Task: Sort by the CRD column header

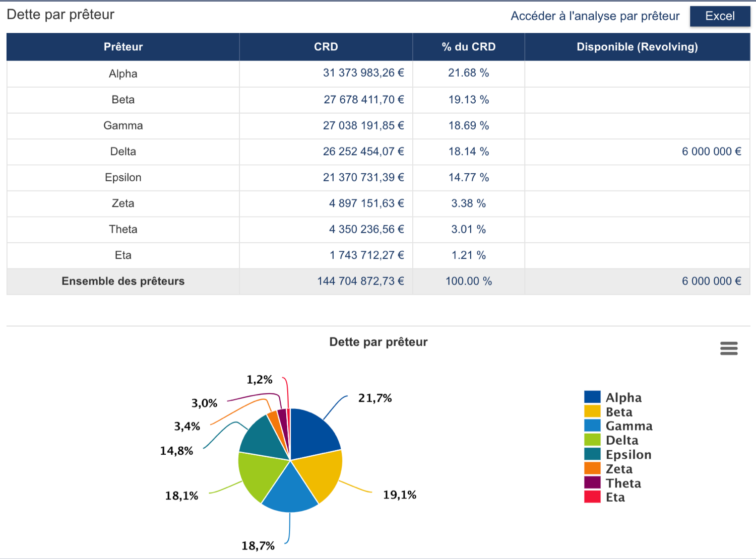Action: pos(326,47)
